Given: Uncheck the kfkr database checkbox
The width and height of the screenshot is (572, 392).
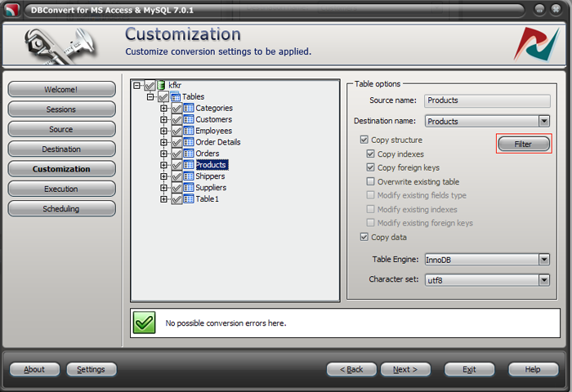Looking at the screenshot, I should coord(150,86).
